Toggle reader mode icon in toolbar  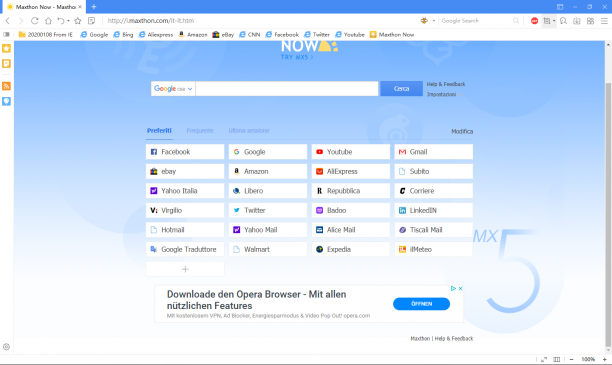point(91,21)
